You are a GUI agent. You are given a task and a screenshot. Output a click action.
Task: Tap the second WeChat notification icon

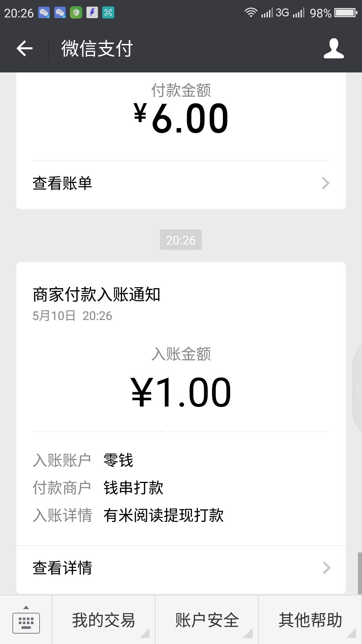pyautogui.click(x=60, y=13)
